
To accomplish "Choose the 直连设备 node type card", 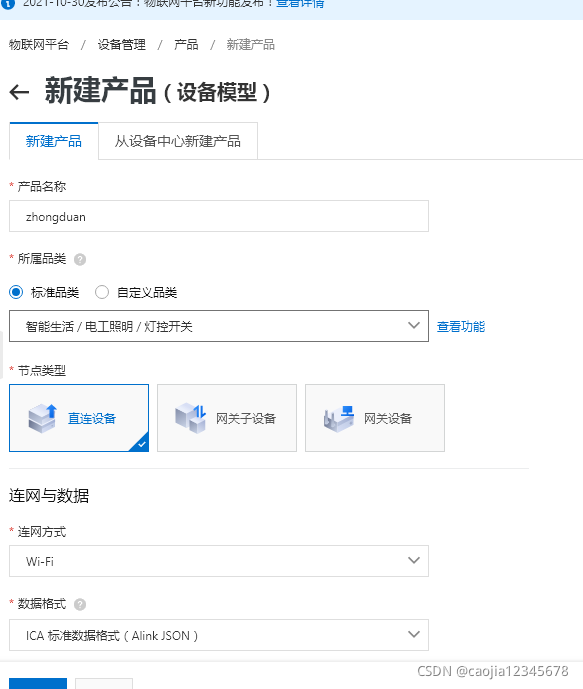I will click(79, 418).
